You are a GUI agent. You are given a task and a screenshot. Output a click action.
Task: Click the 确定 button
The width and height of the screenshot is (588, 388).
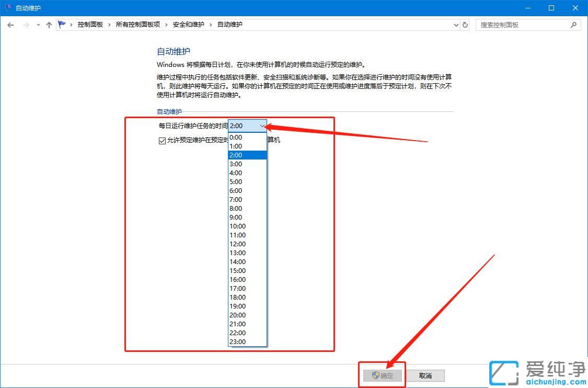pos(384,375)
